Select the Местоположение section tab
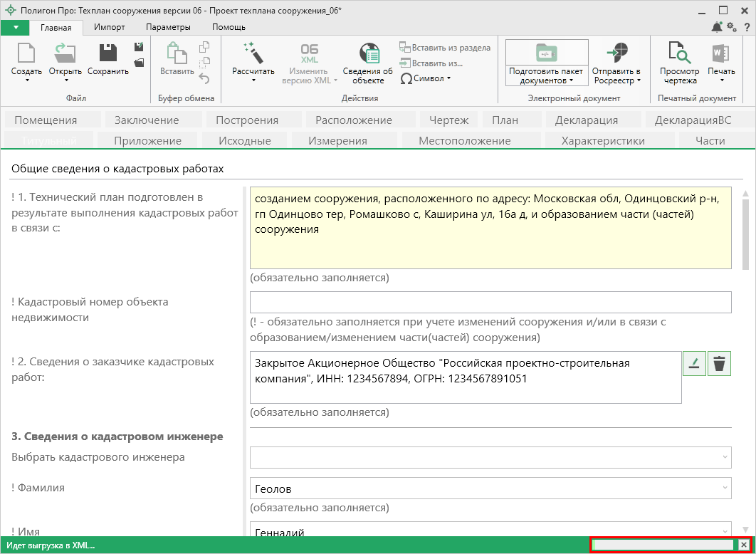 tap(464, 141)
